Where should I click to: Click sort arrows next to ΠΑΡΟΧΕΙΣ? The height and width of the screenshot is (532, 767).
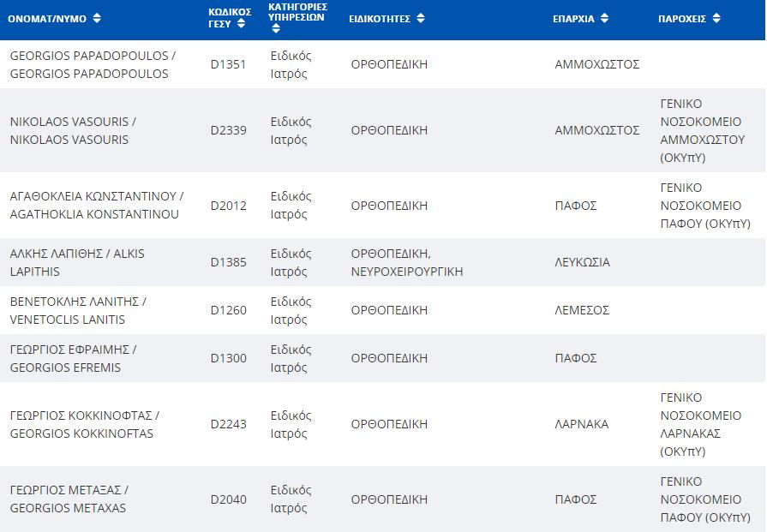716,18
